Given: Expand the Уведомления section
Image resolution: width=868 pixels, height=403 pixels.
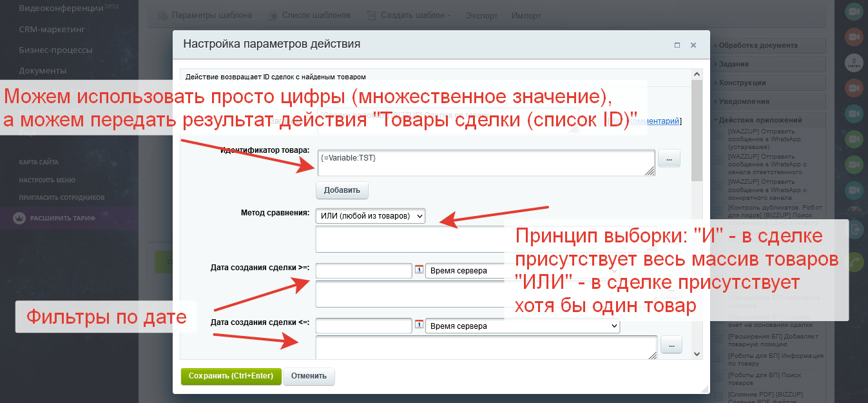Looking at the screenshot, I should [769, 101].
